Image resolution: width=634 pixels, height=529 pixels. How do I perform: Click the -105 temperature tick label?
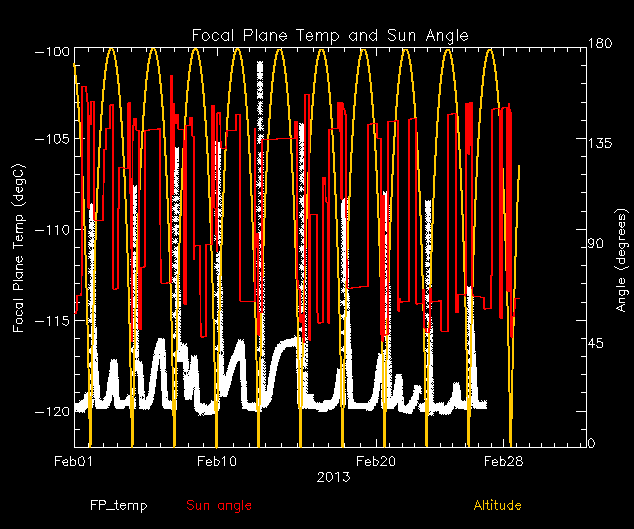click(x=51, y=139)
